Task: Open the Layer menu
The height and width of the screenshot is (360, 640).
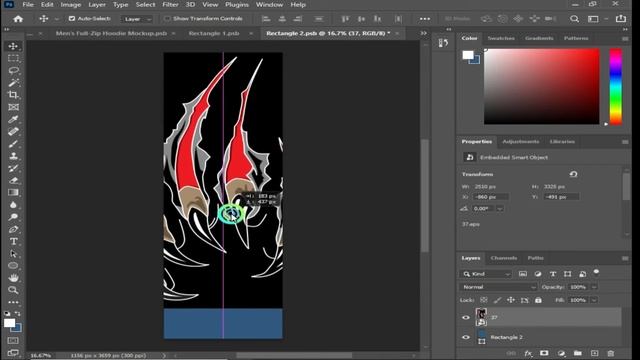Action: point(97,4)
